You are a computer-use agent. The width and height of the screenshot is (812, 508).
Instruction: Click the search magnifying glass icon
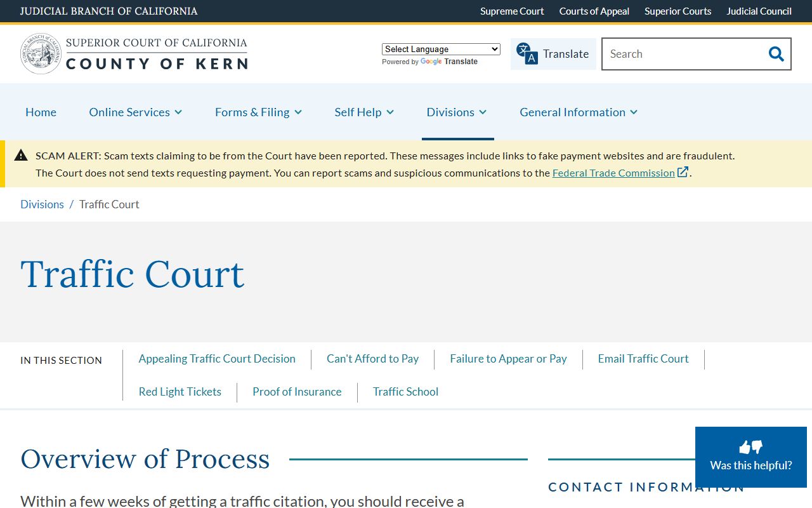click(776, 54)
